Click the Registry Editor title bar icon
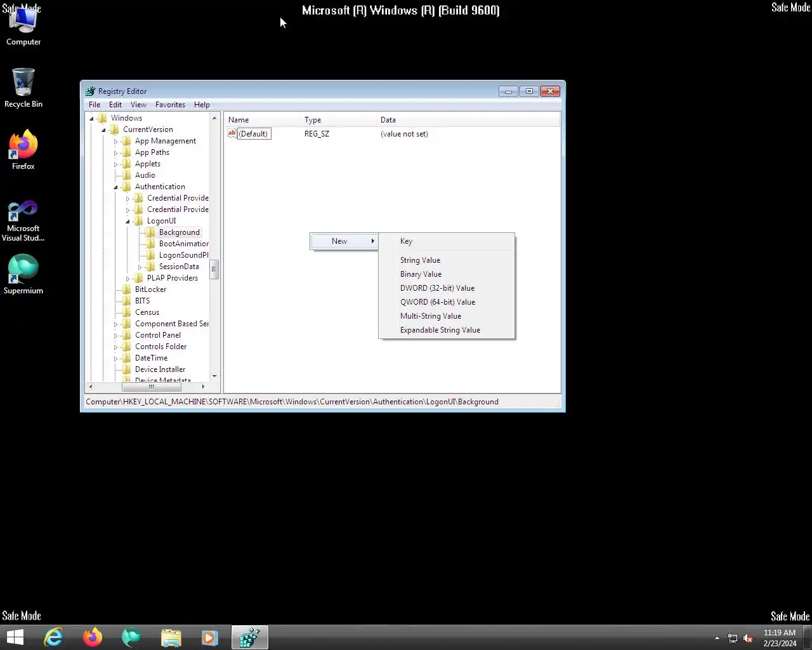Image resolution: width=812 pixels, height=650 pixels. click(91, 91)
